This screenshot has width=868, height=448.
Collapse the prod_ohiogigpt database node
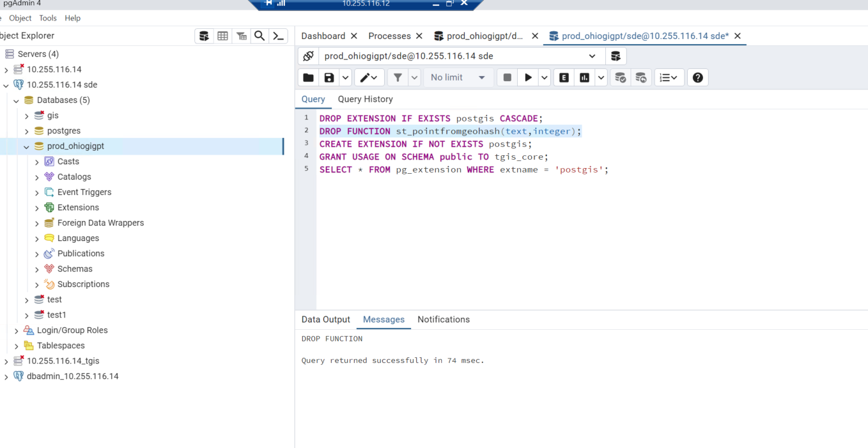pos(27,146)
